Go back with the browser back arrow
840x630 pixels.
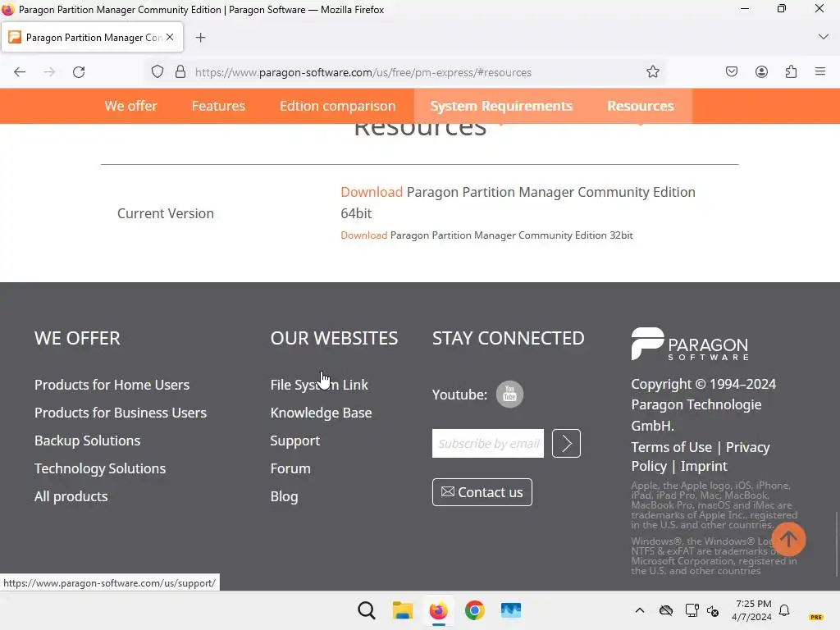pyautogui.click(x=20, y=72)
